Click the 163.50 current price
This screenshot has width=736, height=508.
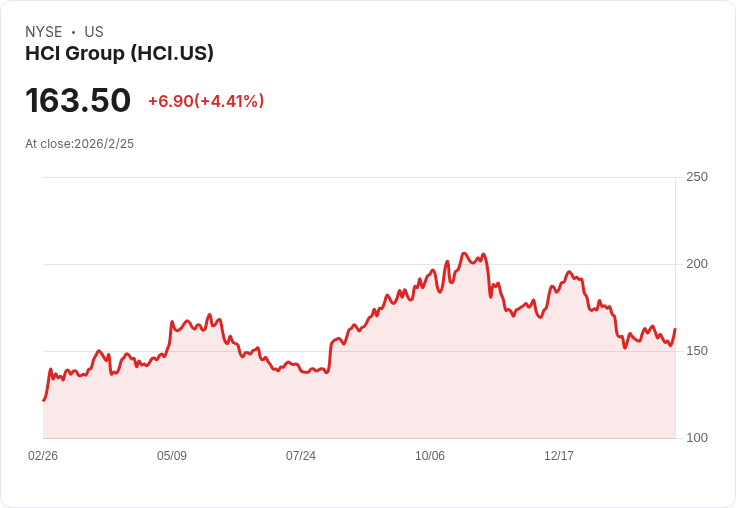[78, 100]
